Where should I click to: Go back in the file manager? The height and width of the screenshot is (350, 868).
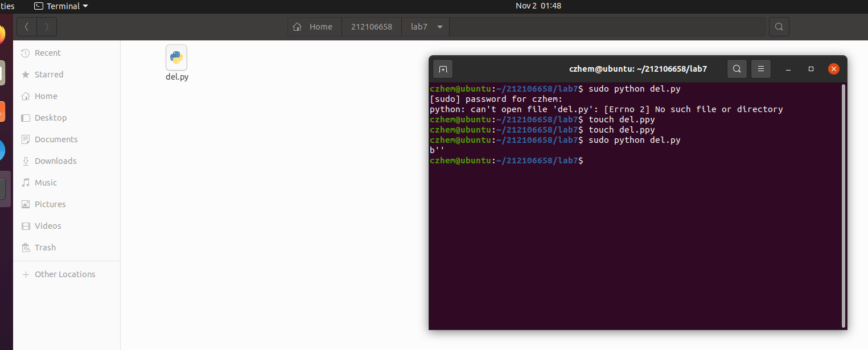[27, 26]
